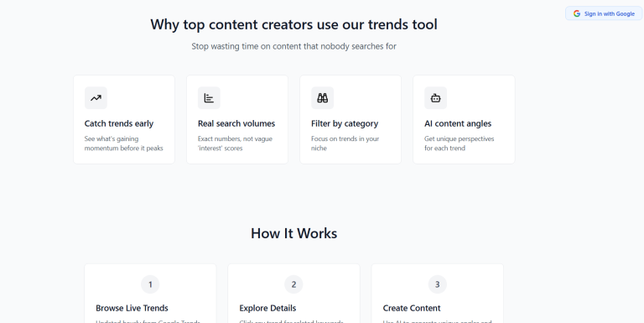Click the binoculars icon

[x=322, y=98]
